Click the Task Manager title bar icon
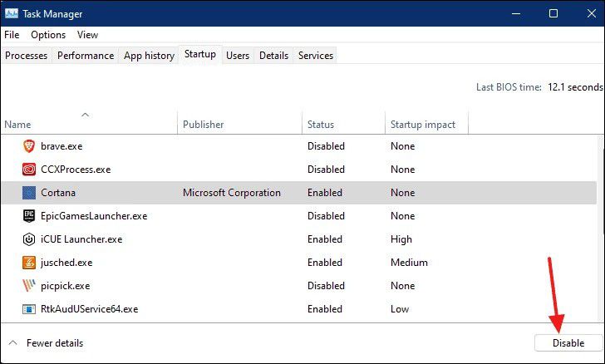Image resolution: width=605 pixels, height=364 pixels. [12, 13]
